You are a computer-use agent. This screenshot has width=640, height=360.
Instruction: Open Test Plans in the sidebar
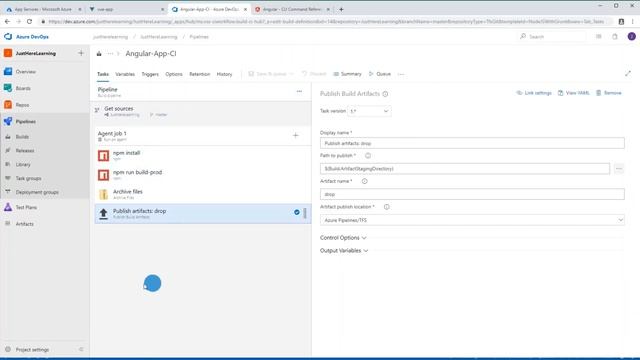click(26, 207)
